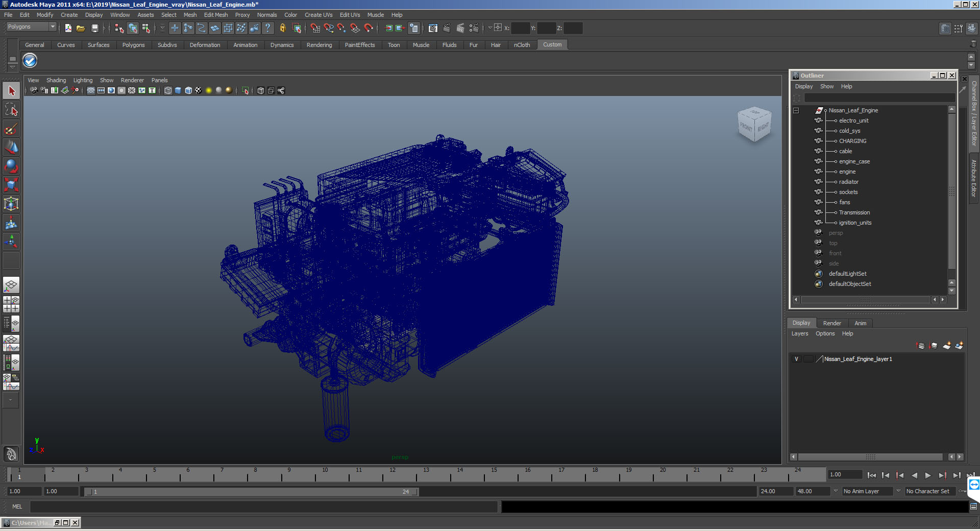Open the Layers menu in layer editor
Viewport: 980px width, 531px height.
point(800,333)
